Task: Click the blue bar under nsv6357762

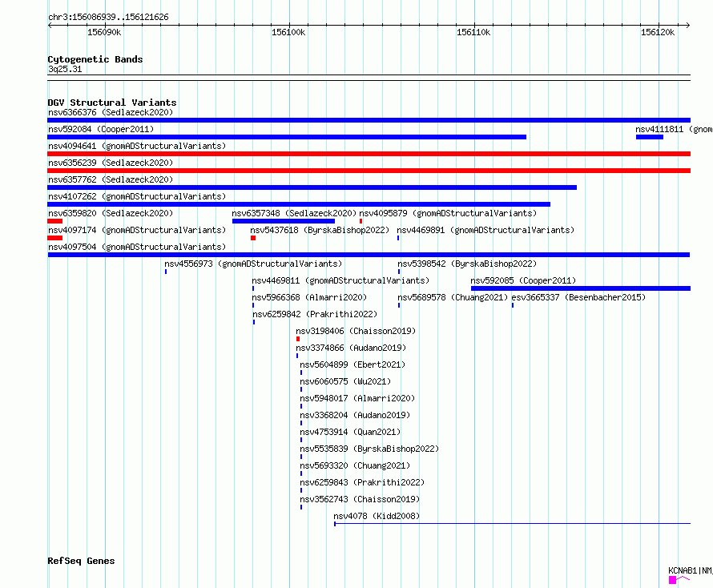Action: click(x=312, y=187)
